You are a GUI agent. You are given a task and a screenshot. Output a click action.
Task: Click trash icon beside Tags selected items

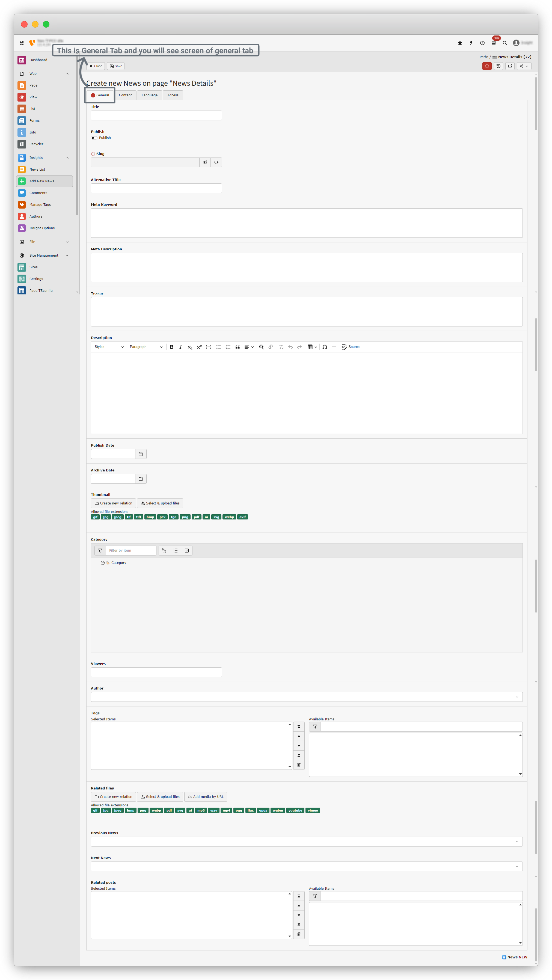(299, 765)
